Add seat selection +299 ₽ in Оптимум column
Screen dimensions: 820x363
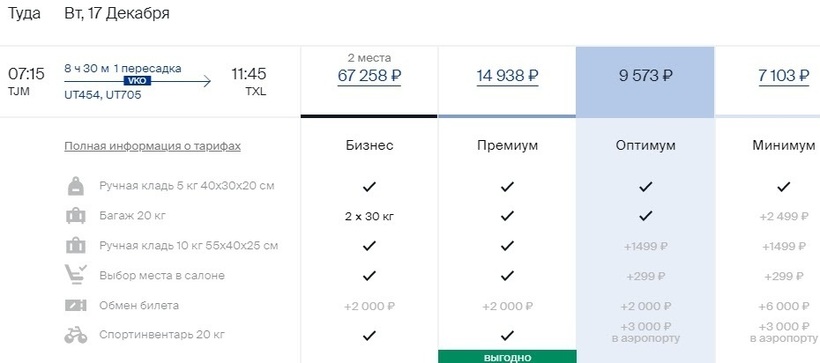click(645, 276)
